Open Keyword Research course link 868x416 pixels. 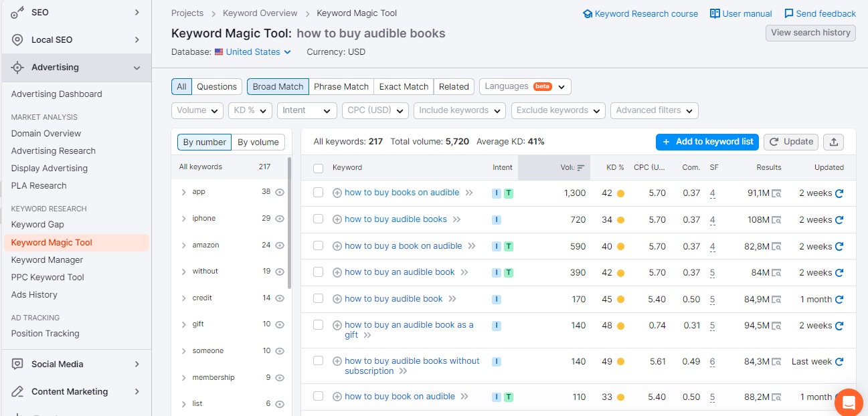click(640, 13)
